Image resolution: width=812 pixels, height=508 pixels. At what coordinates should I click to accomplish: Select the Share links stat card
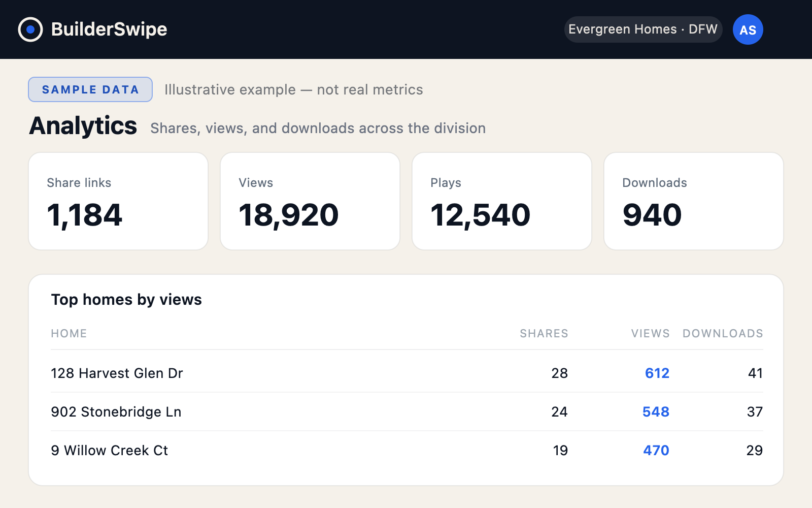[118, 201]
